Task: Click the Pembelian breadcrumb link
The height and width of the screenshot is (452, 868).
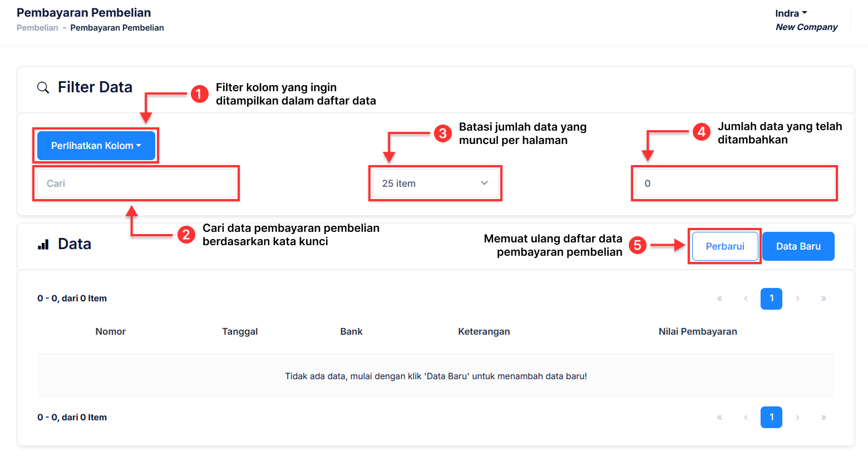Action: pos(37,28)
